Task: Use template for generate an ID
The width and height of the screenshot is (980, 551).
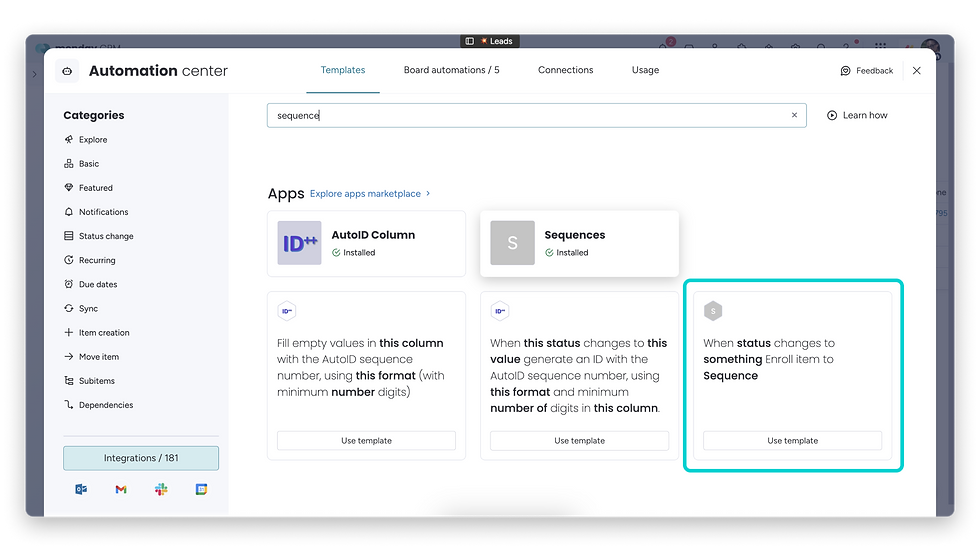Action: [579, 440]
